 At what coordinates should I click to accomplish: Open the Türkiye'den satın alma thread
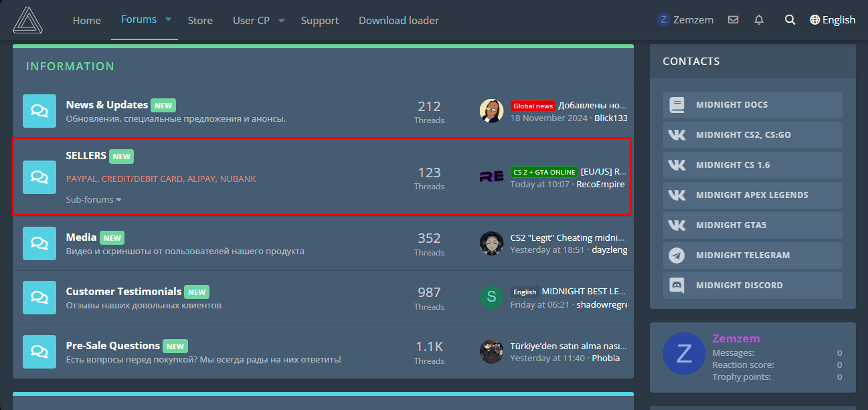click(x=568, y=346)
